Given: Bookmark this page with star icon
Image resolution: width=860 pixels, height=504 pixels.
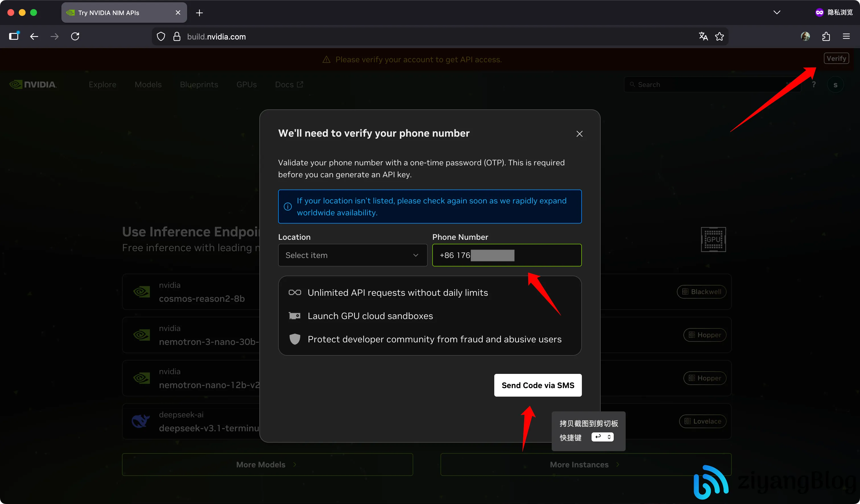Looking at the screenshot, I should click(720, 36).
